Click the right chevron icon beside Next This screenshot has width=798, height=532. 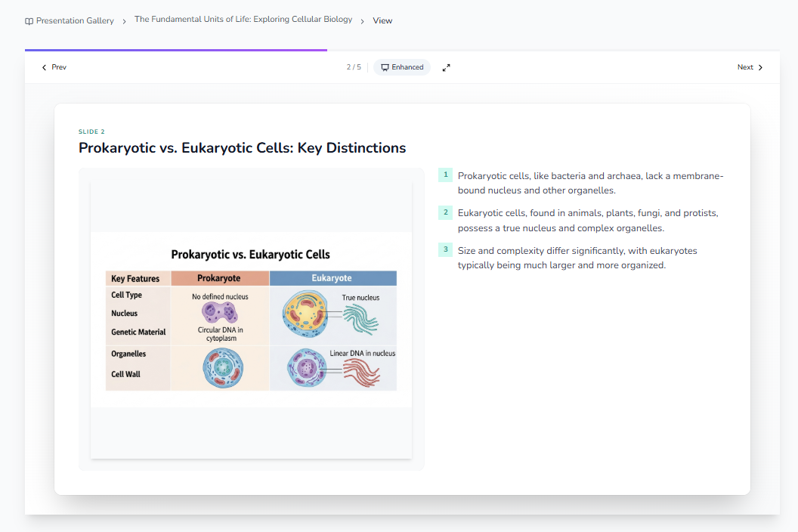tap(760, 67)
